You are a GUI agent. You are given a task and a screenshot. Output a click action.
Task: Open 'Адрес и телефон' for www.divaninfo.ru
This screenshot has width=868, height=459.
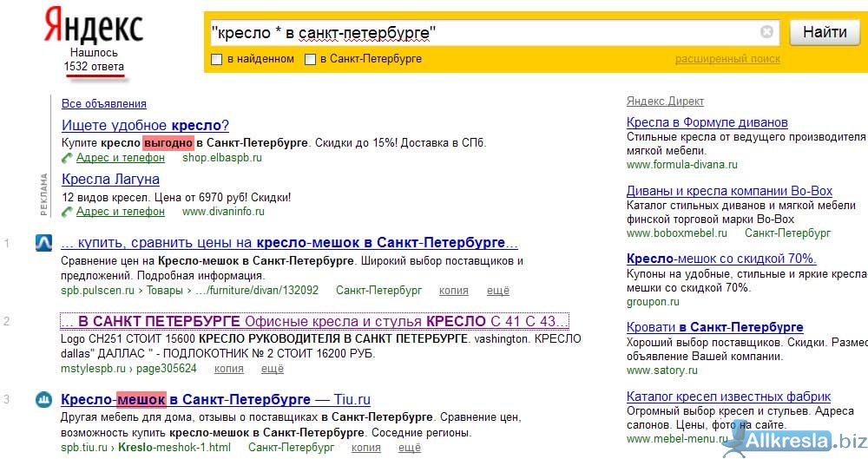120,211
